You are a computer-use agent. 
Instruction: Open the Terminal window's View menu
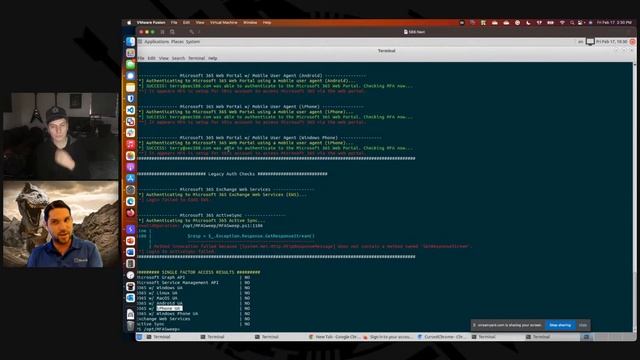tap(164, 58)
